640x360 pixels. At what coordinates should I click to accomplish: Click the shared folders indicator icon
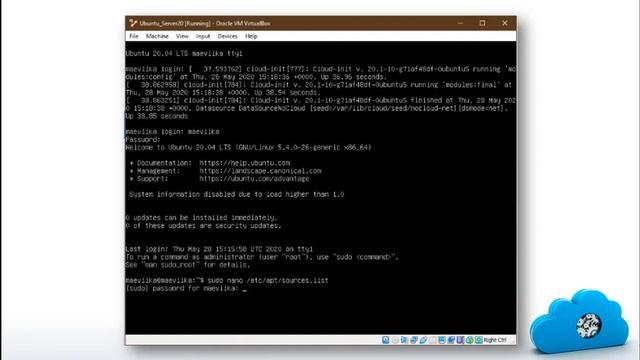(x=433, y=340)
